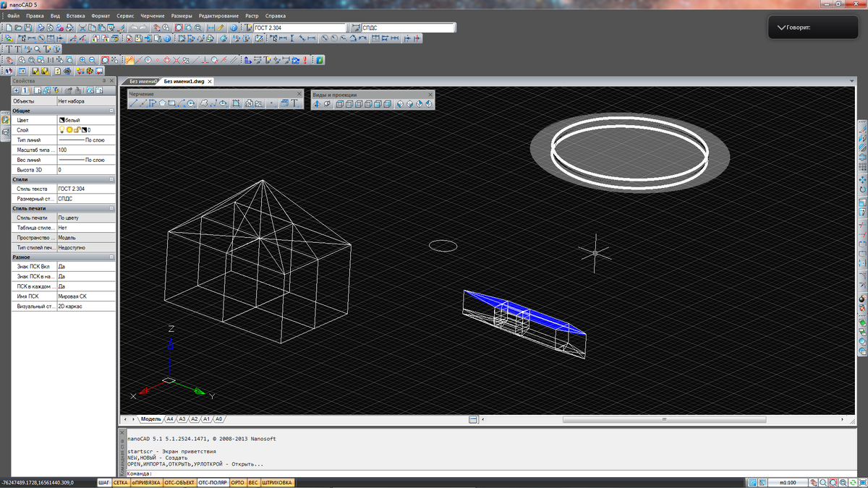Click the Cut scissors icon

(x=82, y=27)
